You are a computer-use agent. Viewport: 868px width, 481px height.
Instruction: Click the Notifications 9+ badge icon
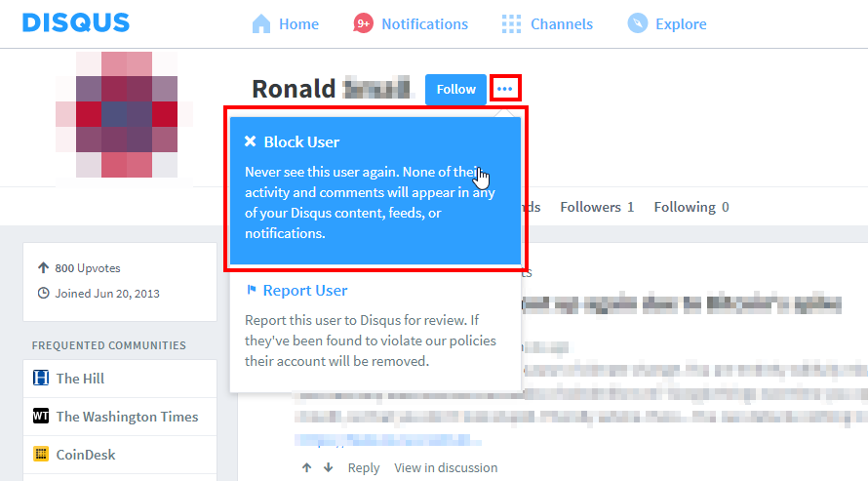click(364, 23)
